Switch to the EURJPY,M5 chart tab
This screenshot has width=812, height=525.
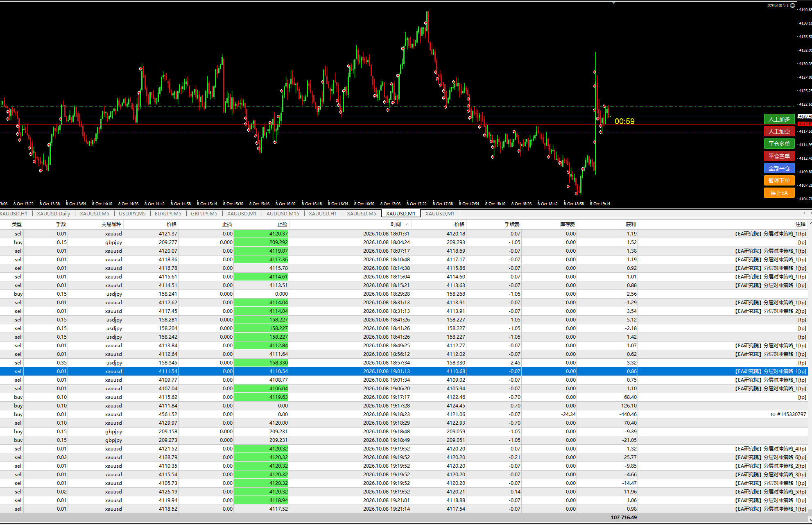click(x=168, y=213)
